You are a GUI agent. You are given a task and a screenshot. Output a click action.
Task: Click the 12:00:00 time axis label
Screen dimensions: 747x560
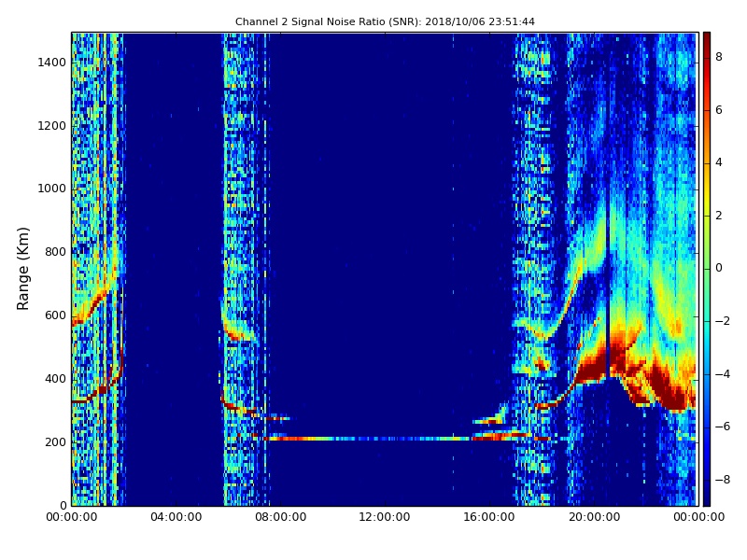click(385, 517)
